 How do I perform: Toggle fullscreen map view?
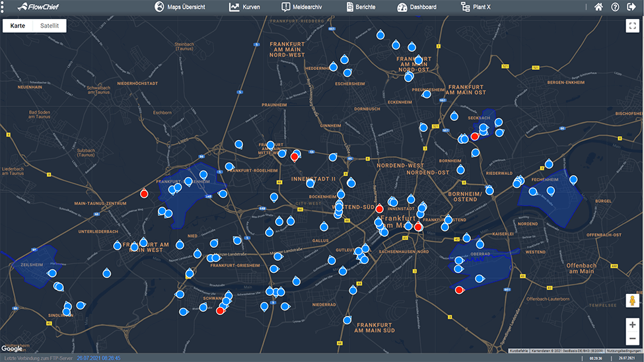pos(631,26)
